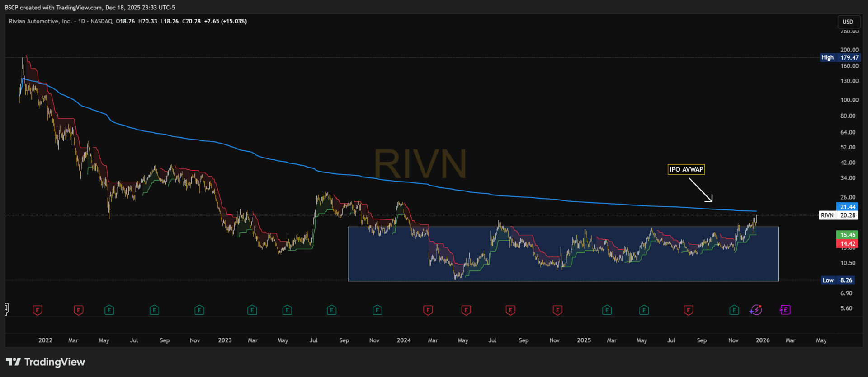
Task: Click the 160.00 price axis label
Action: (849, 66)
